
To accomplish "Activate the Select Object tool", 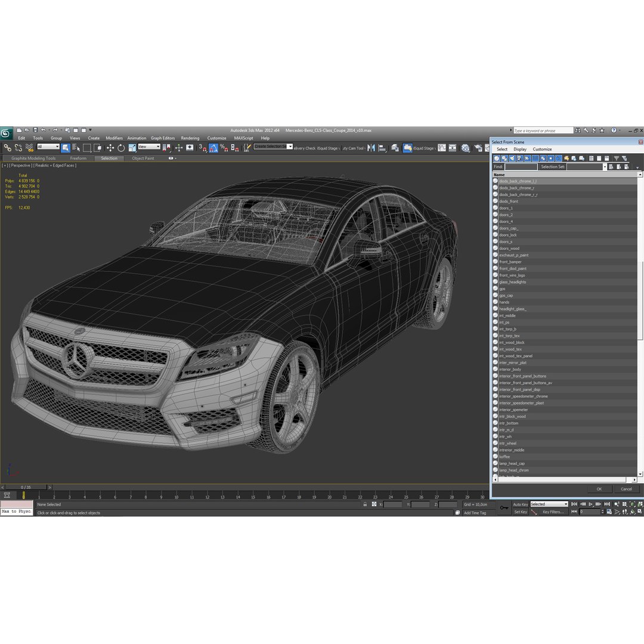I will point(66,148).
